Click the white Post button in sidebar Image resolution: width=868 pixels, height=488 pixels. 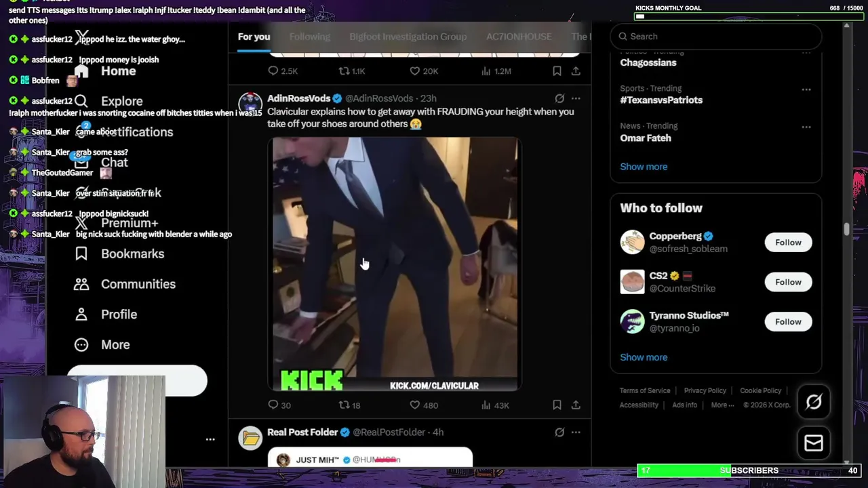[137, 380]
